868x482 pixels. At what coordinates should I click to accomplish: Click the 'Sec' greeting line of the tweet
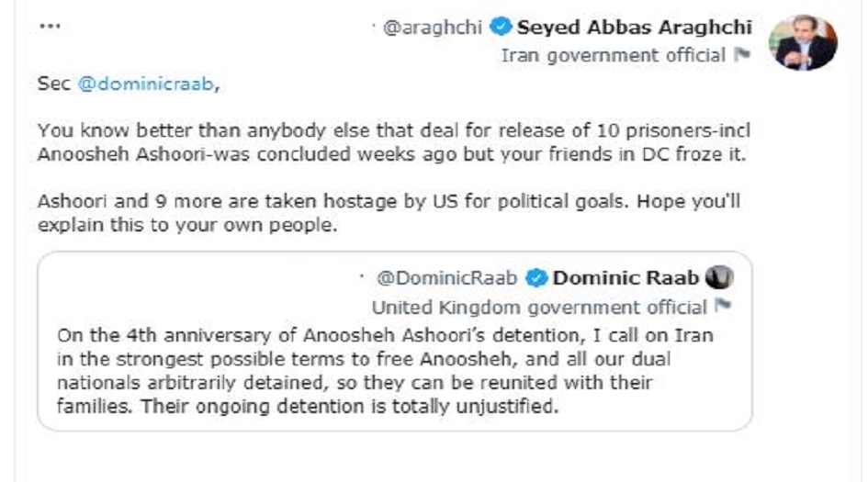(53, 84)
